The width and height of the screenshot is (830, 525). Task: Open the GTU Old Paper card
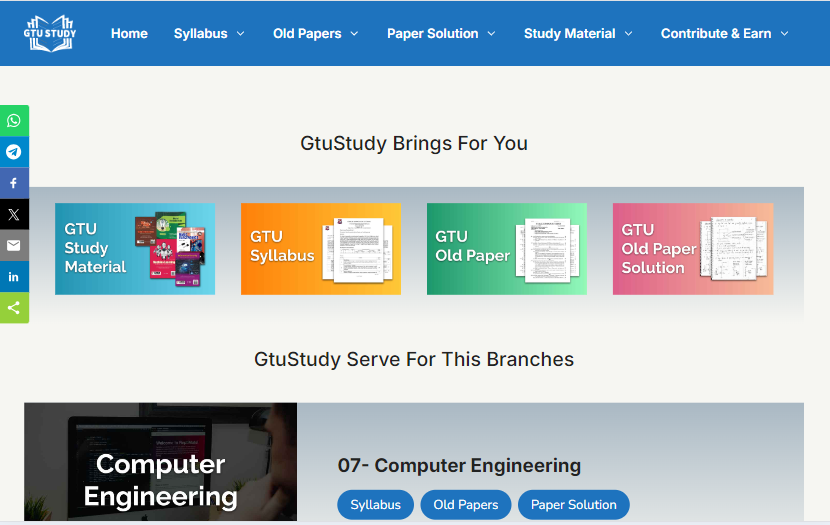507,249
